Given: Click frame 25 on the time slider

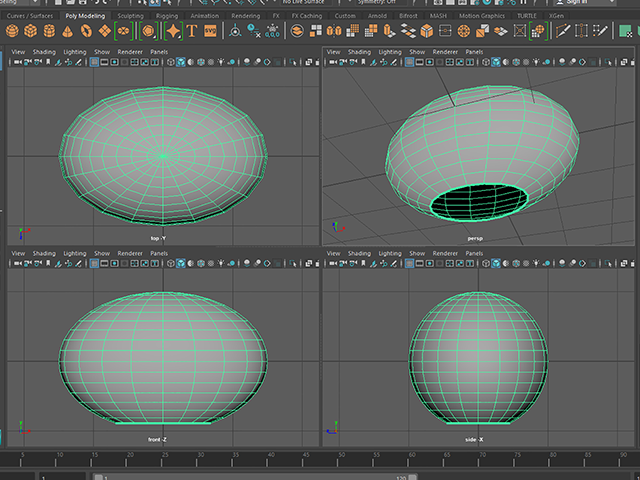Looking at the screenshot, I should [x=162, y=460].
